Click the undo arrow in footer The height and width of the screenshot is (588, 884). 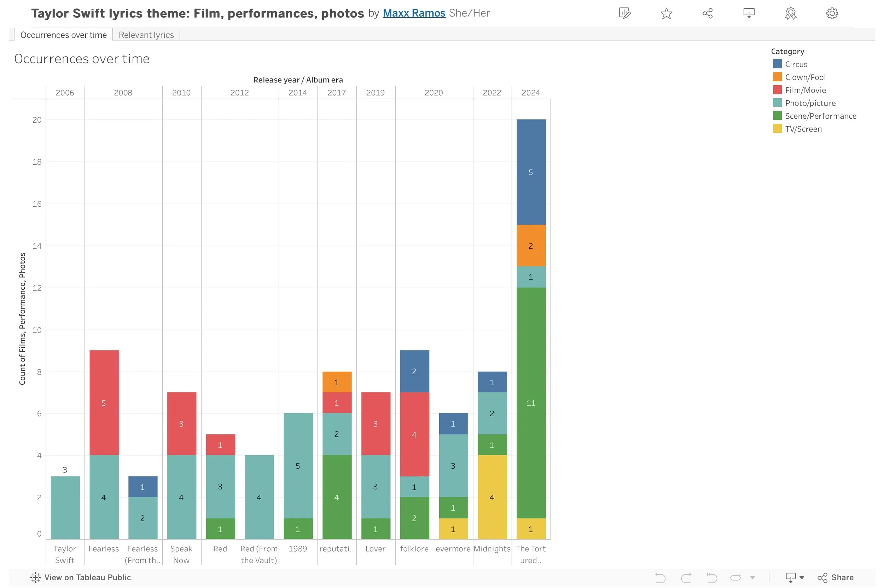tap(660, 577)
